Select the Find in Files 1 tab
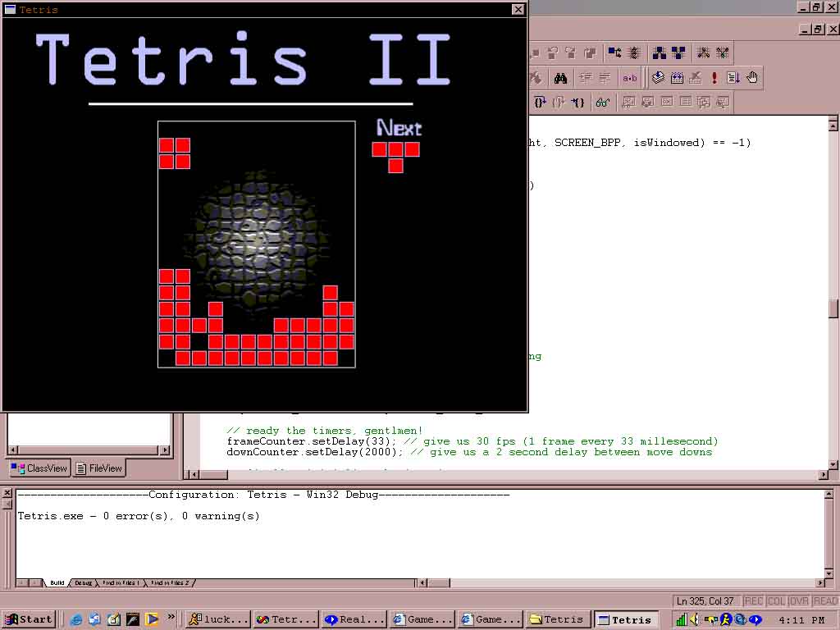Image resolution: width=840 pixels, height=630 pixels. point(121,582)
